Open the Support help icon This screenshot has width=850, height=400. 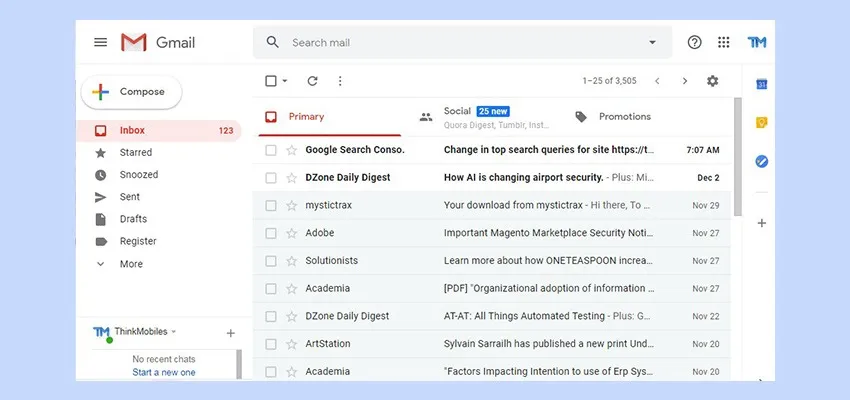pos(694,42)
